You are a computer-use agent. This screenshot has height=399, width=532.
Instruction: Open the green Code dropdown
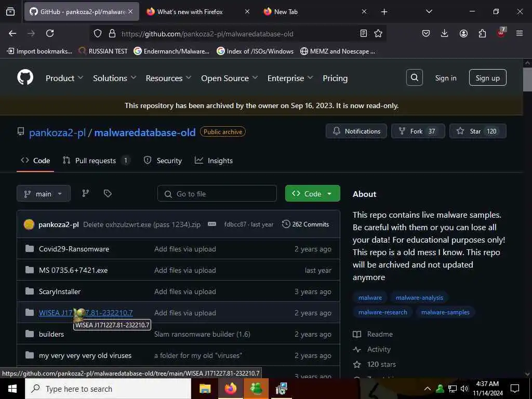pyautogui.click(x=312, y=193)
